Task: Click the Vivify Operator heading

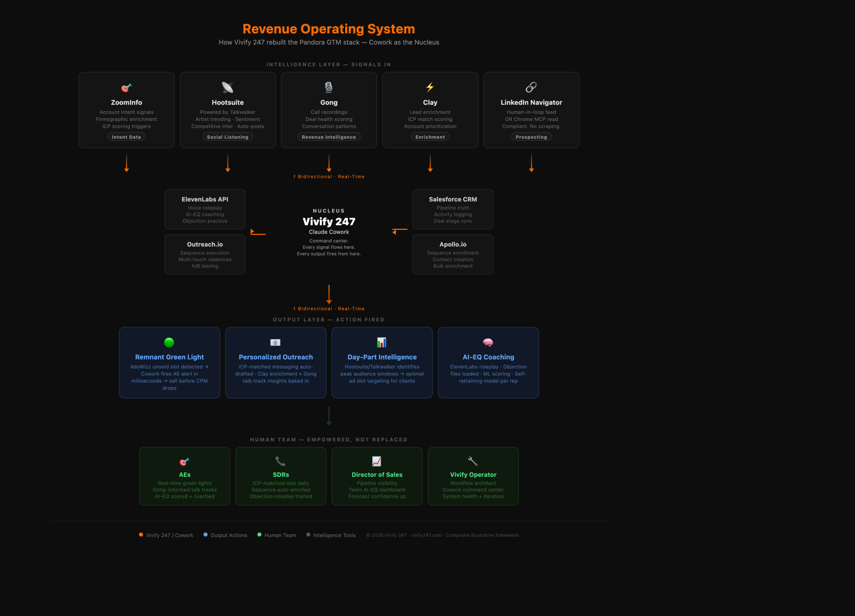Action: click(x=473, y=475)
